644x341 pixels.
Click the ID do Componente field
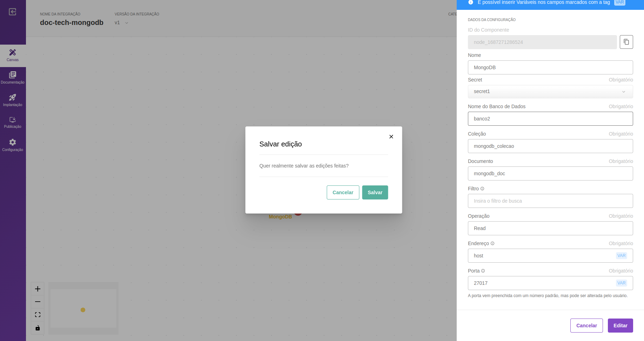(542, 42)
